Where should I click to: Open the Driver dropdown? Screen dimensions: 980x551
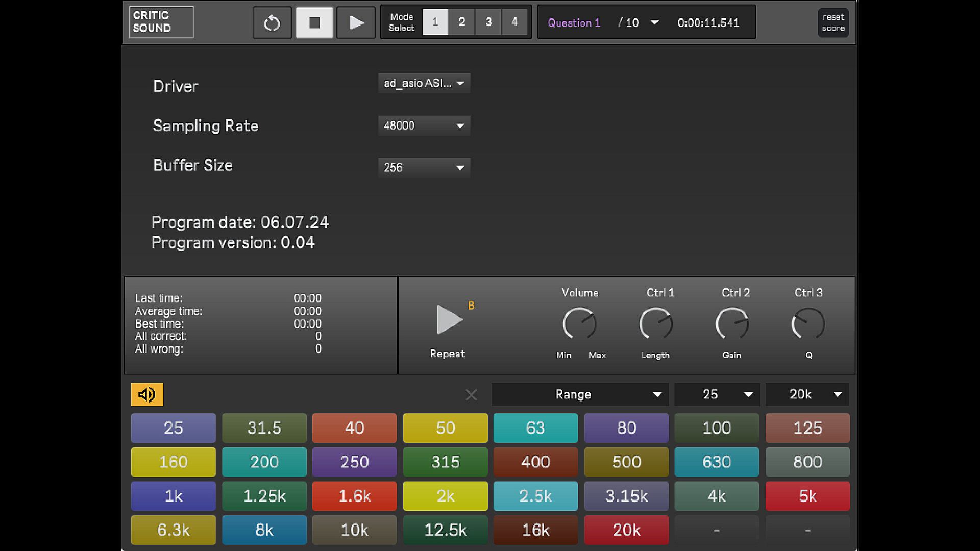pos(424,83)
